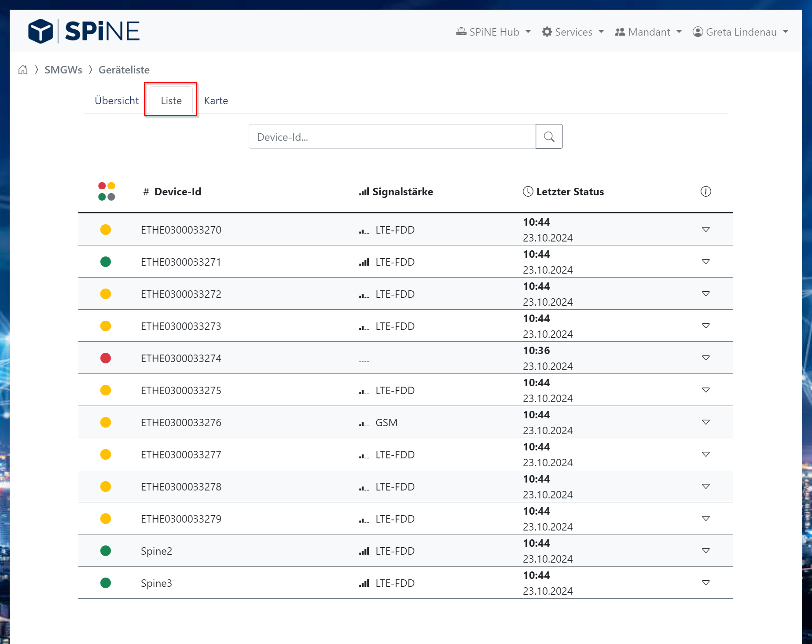The image size is (812, 644).
Task: Click signal bars icon for Spine2
Action: point(364,551)
